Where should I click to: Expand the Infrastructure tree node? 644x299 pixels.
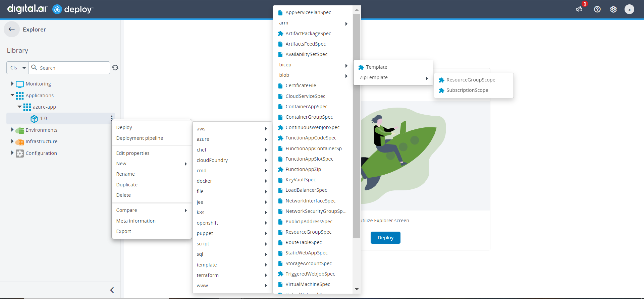click(x=12, y=141)
